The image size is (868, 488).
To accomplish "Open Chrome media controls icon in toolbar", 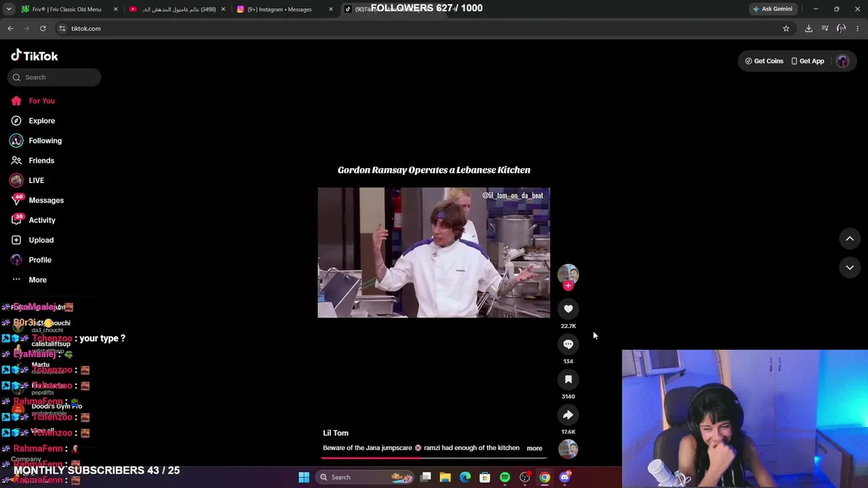I will 825,28.
